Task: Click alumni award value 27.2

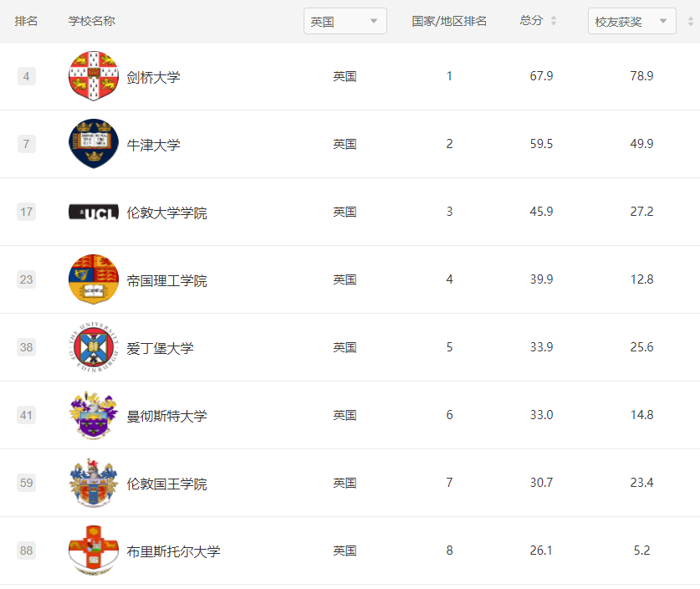Action: 642,213
